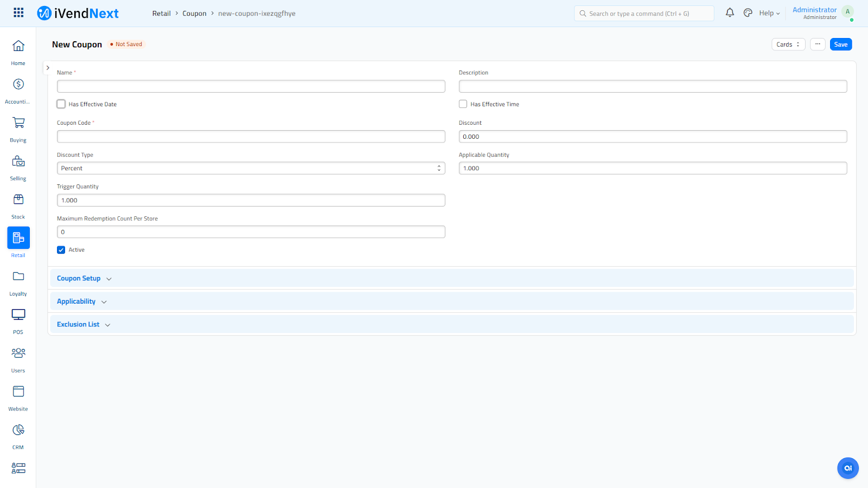Open the app grid launcher icon

18,12
